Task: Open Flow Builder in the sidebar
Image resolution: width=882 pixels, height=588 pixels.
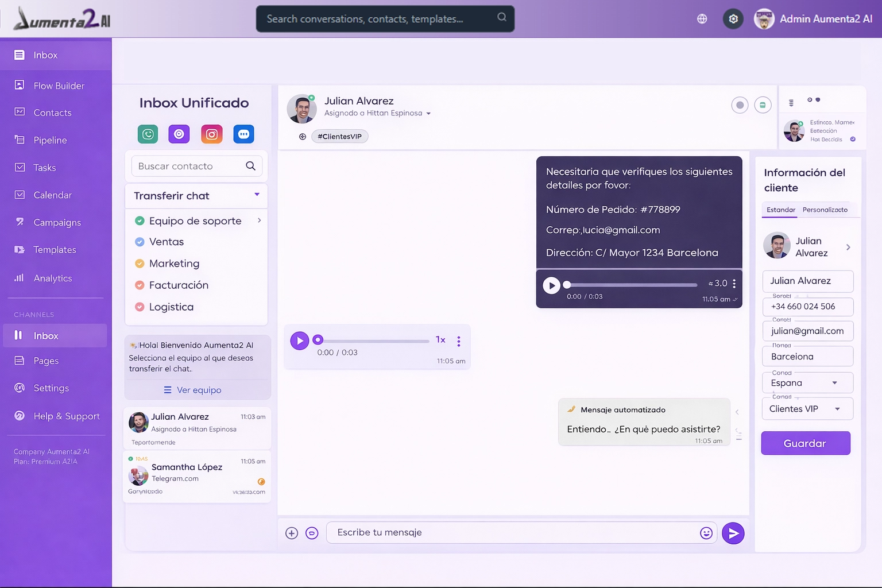Action: pos(59,86)
